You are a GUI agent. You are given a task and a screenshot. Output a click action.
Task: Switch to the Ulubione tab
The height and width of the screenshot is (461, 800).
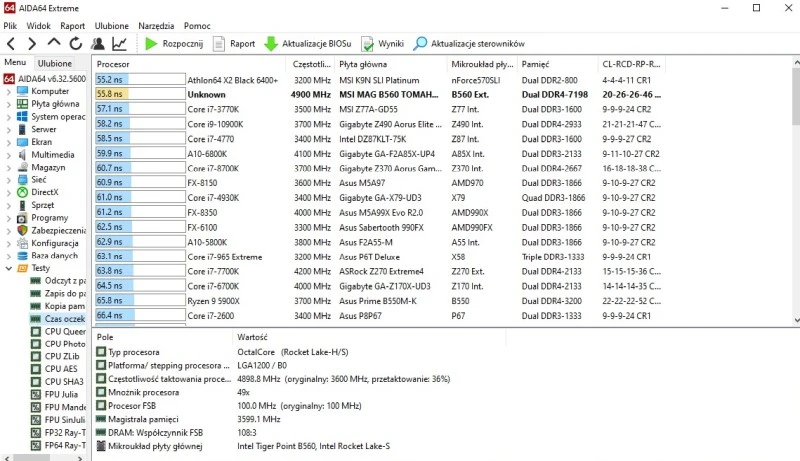tap(55, 63)
